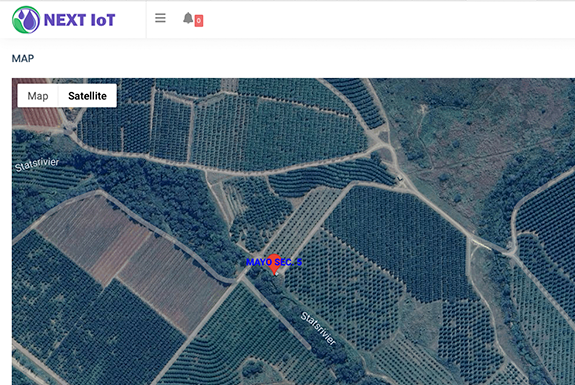Image resolution: width=575 pixels, height=385 pixels.
Task: Select the Satellite view option
Action: (x=87, y=96)
